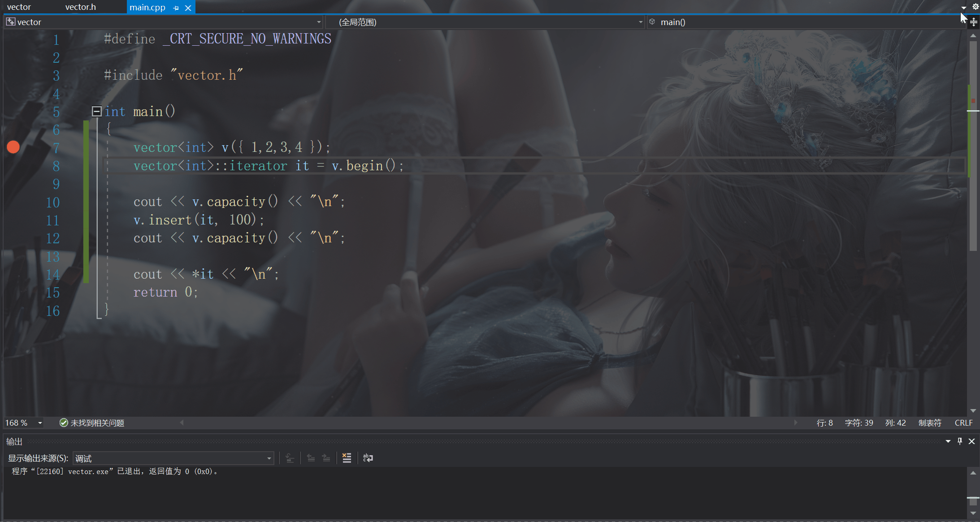Collapse the main function code block
Image resolution: width=980 pixels, height=522 pixels.
click(96, 111)
